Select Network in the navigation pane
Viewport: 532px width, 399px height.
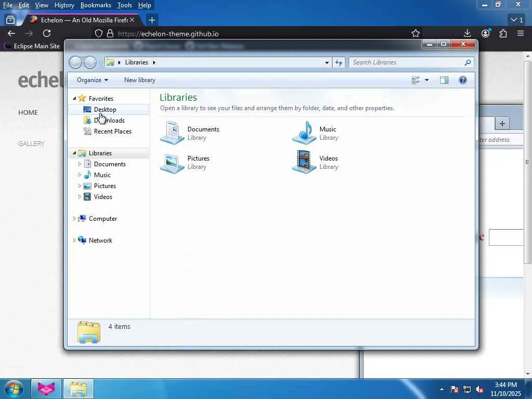tap(100, 240)
